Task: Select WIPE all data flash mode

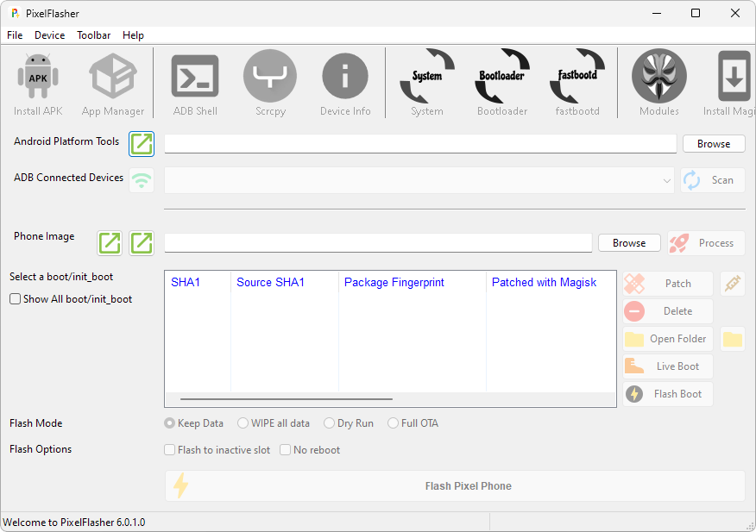Action: point(243,423)
